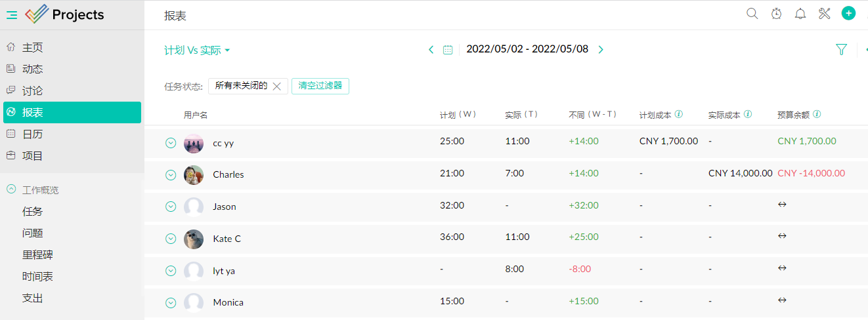Screen dimensions: 868x320
Task: Click budget arrow icon in Jason row
Action: click(782, 204)
